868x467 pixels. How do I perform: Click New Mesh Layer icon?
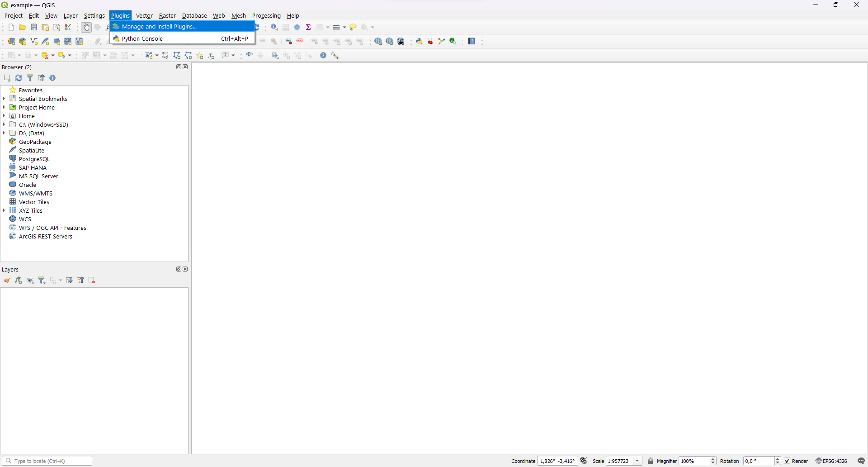point(68,41)
